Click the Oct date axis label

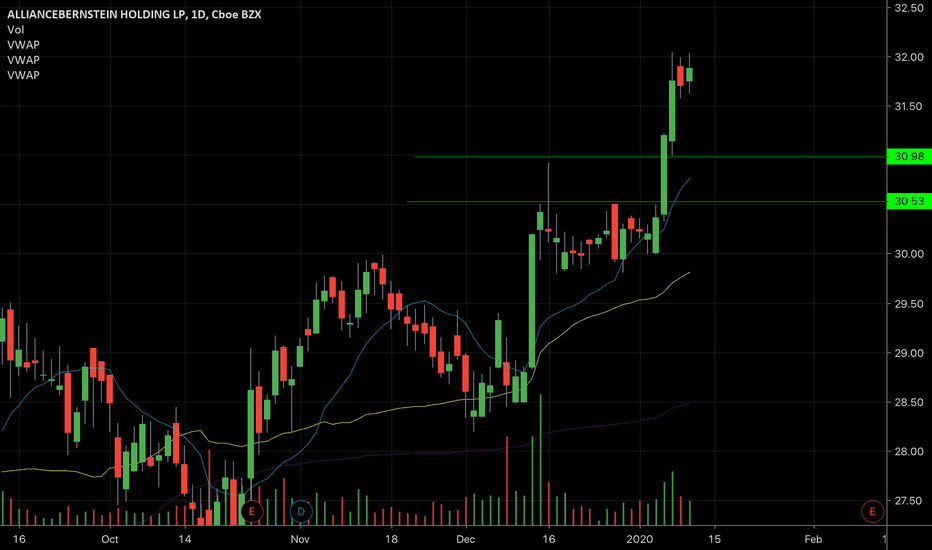110,539
